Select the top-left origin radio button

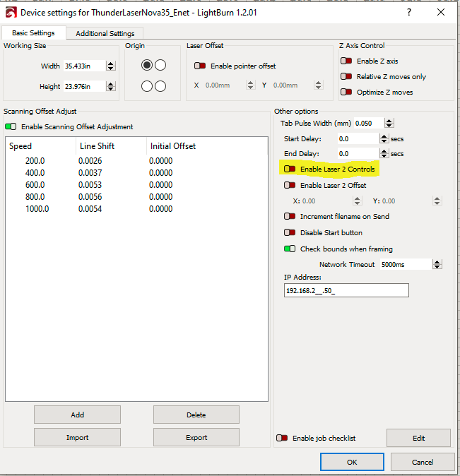[147, 65]
